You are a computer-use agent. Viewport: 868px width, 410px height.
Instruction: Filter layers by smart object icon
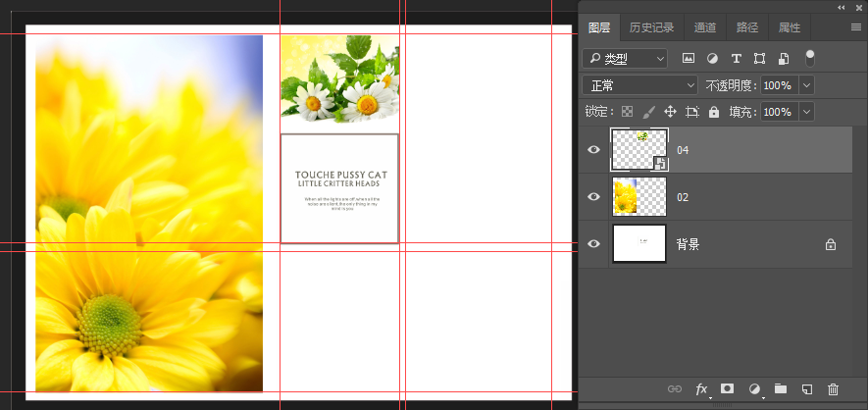coord(784,58)
